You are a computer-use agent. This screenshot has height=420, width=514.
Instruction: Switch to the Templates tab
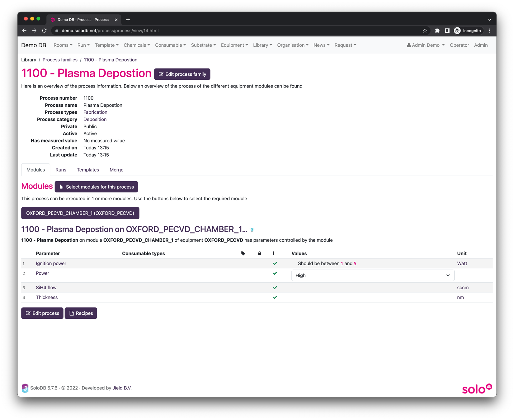click(88, 170)
